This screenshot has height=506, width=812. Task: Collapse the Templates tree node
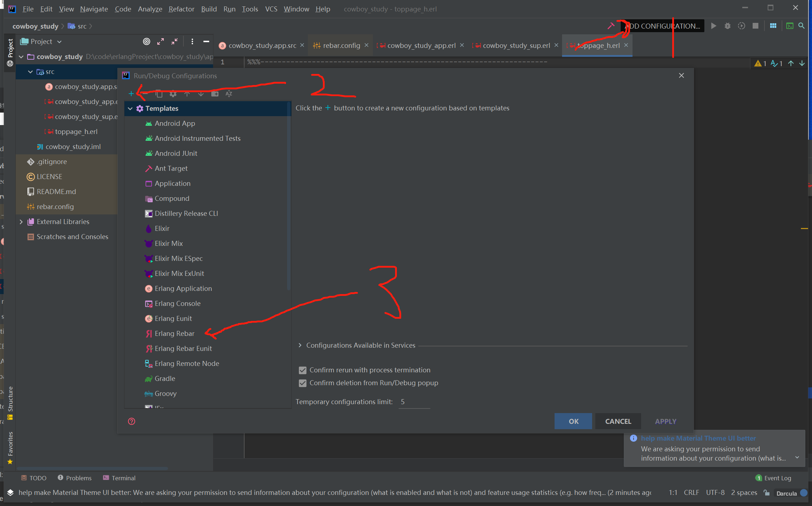point(130,109)
